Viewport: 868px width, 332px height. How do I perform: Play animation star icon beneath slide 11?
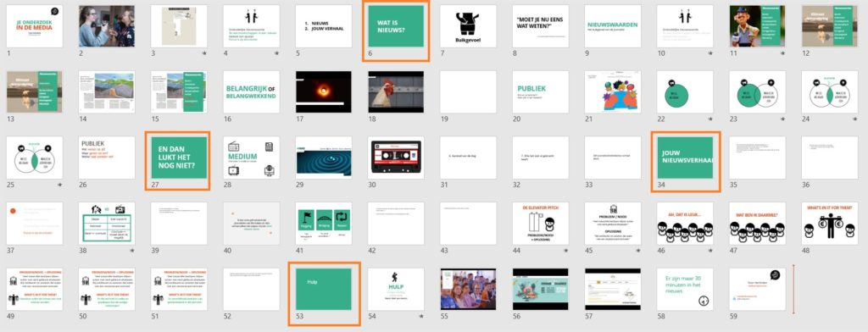pyautogui.click(x=782, y=53)
